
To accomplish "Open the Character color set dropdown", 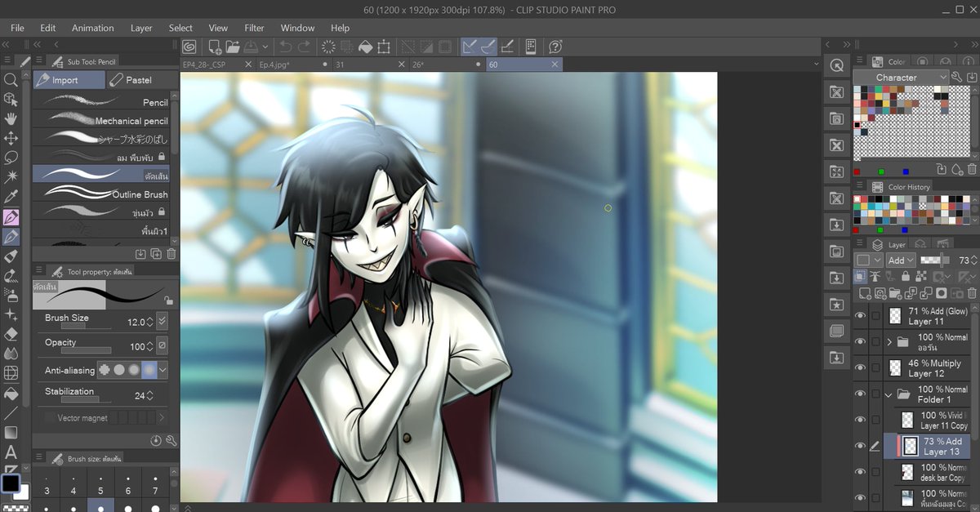I will tap(901, 78).
